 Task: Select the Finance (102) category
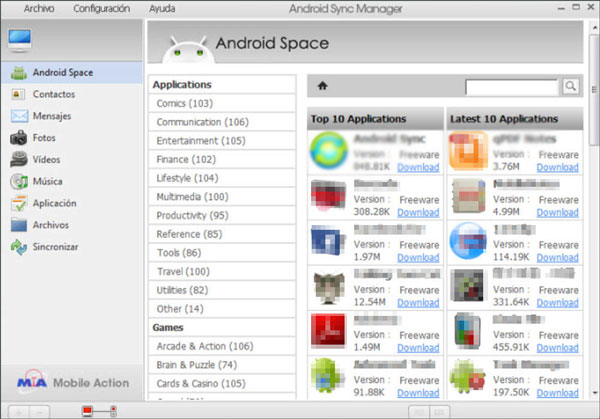(222, 159)
